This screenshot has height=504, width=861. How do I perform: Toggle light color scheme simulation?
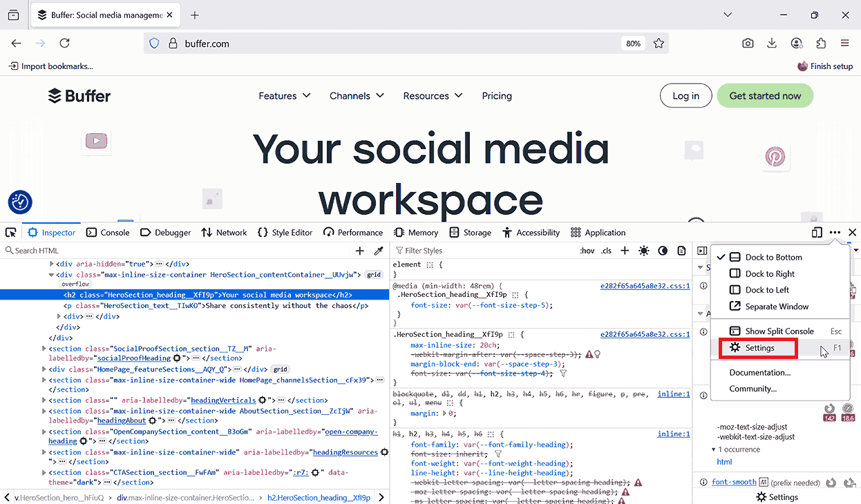[643, 251]
